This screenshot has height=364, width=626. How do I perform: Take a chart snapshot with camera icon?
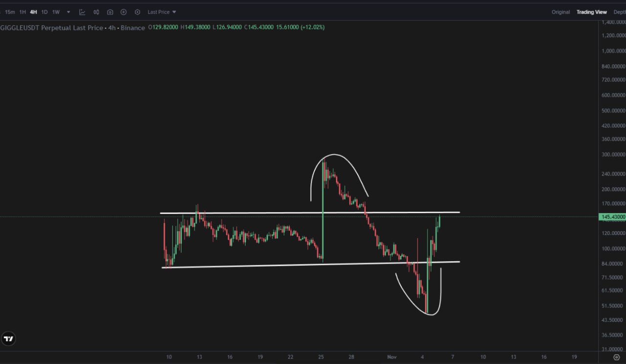click(110, 12)
